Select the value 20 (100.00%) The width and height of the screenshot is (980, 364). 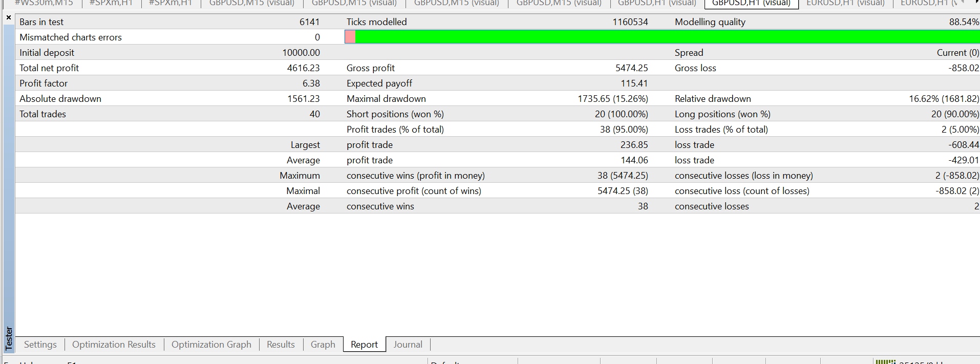pos(622,114)
